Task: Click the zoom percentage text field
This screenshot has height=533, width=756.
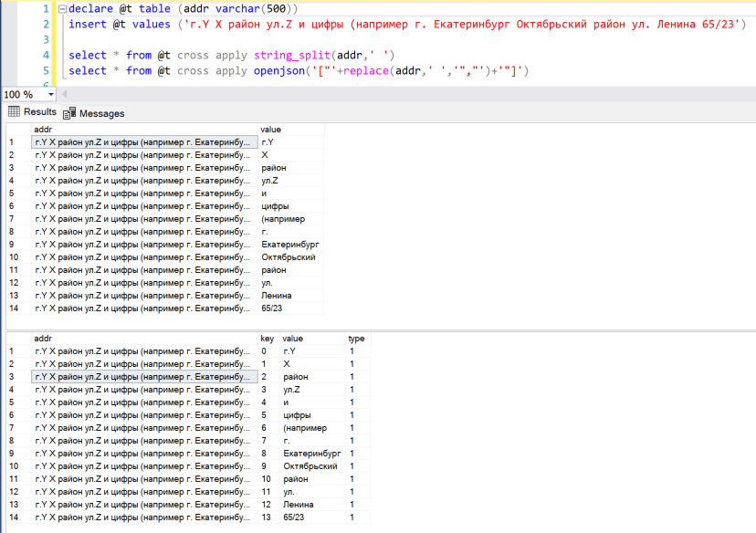Action: (20, 94)
